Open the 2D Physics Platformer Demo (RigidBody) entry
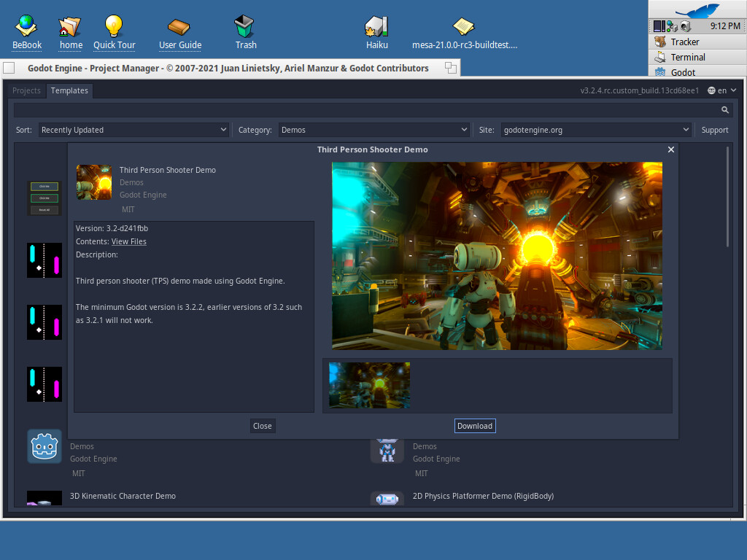The height and width of the screenshot is (560, 747). (x=483, y=496)
